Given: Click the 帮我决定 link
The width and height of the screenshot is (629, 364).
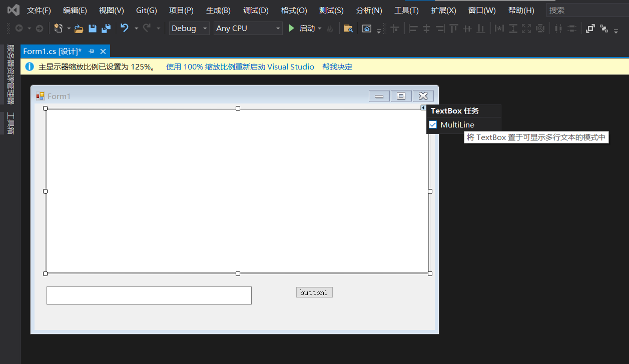Looking at the screenshot, I should [x=337, y=66].
